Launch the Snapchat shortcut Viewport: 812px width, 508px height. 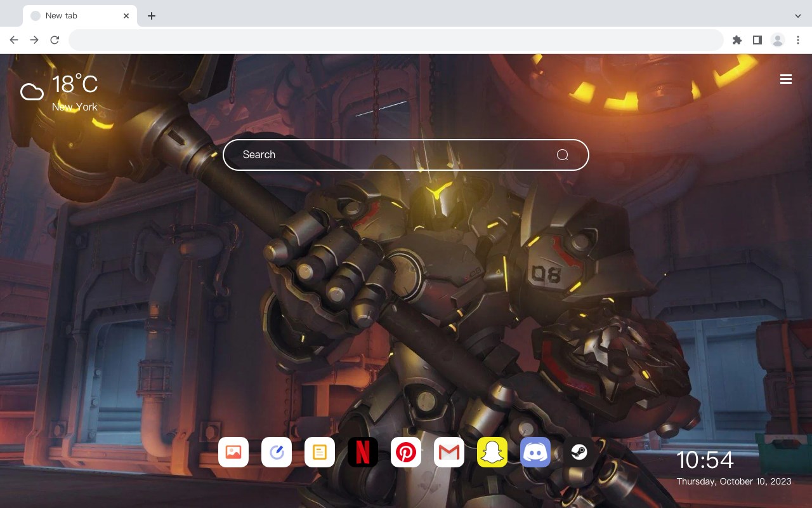[492, 452]
